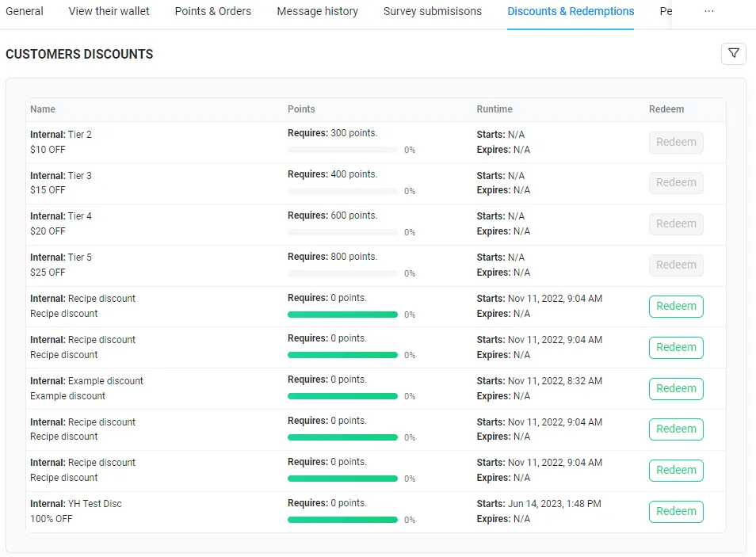Viewport: 756px width, 557px height.
Task: Select the Message history tab
Action: pos(317,12)
